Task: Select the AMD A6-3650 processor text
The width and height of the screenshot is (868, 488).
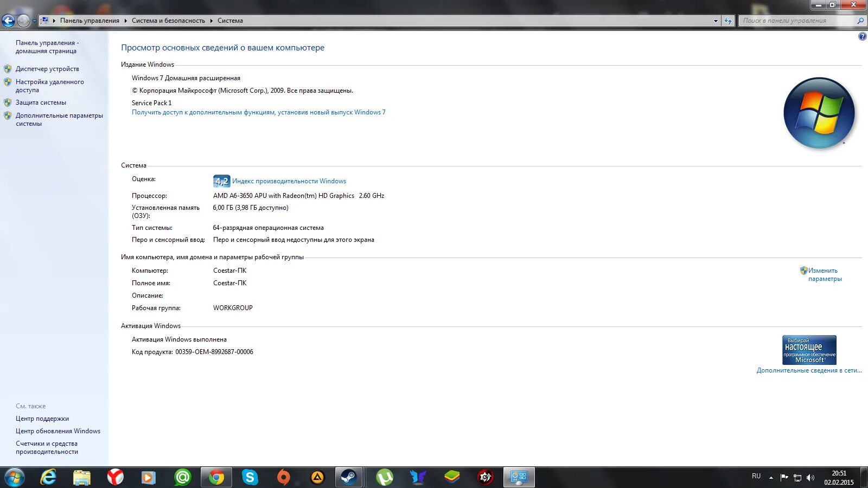Action: coord(298,196)
